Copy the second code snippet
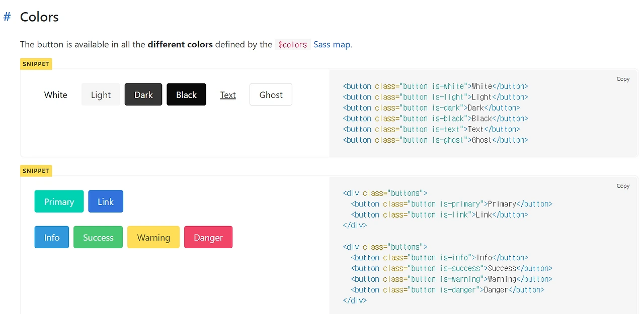644x314 pixels. [x=623, y=186]
